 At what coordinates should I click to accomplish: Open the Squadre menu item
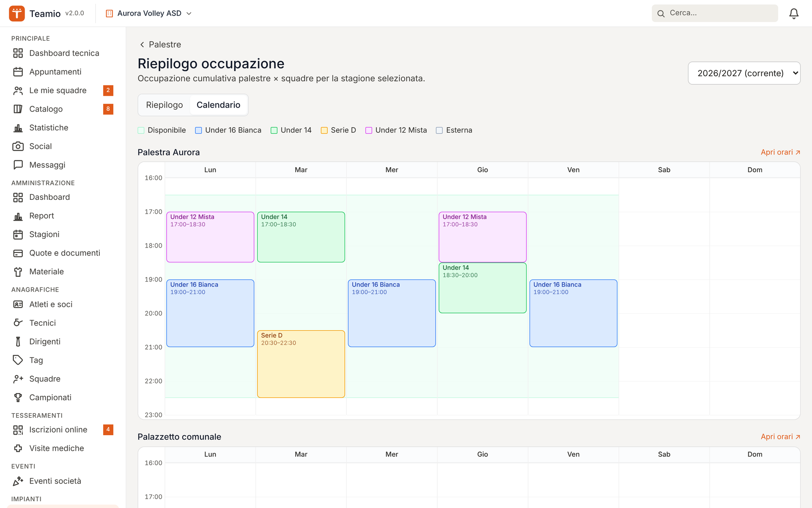[x=63, y=379]
